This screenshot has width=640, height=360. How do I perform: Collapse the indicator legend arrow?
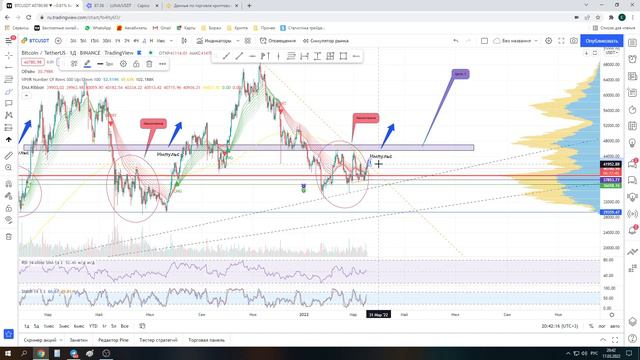pyautogui.click(x=26, y=95)
